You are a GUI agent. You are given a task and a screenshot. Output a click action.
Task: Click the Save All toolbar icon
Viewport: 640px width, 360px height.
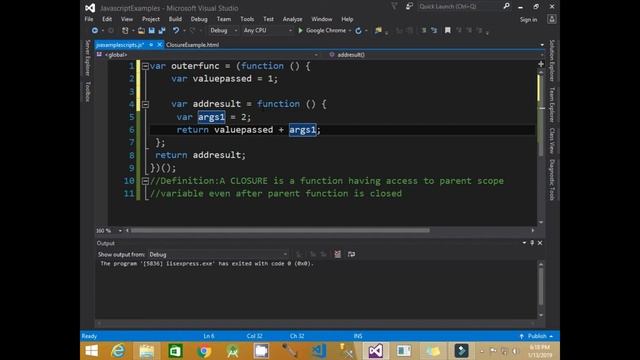pos(162,31)
